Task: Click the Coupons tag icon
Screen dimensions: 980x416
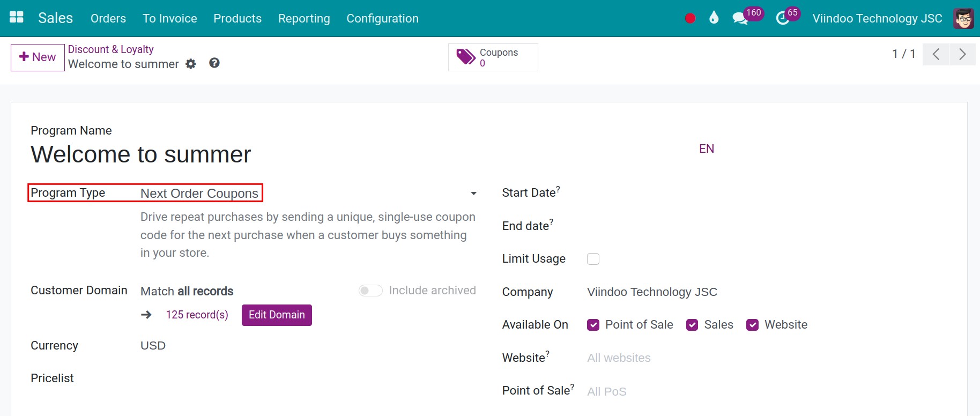Action: click(465, 57)
